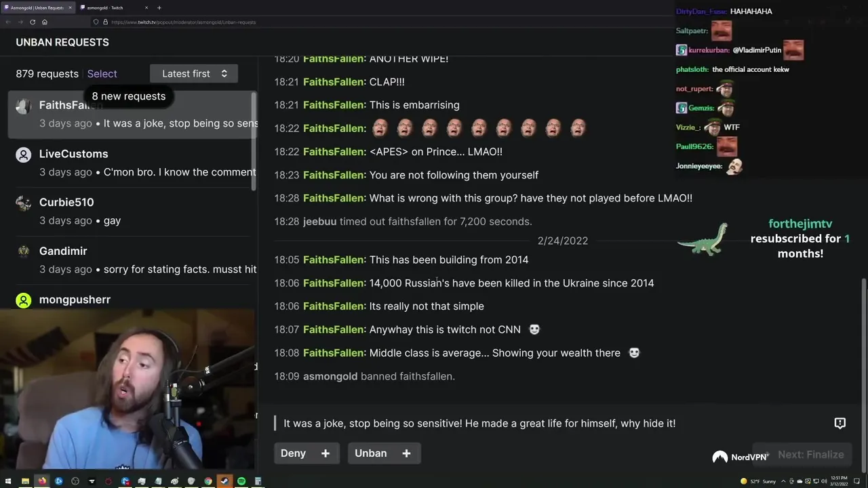Reload the page with browser refresh icon
The height and width of the screenshot is (488, 868).
click(33, 22)
